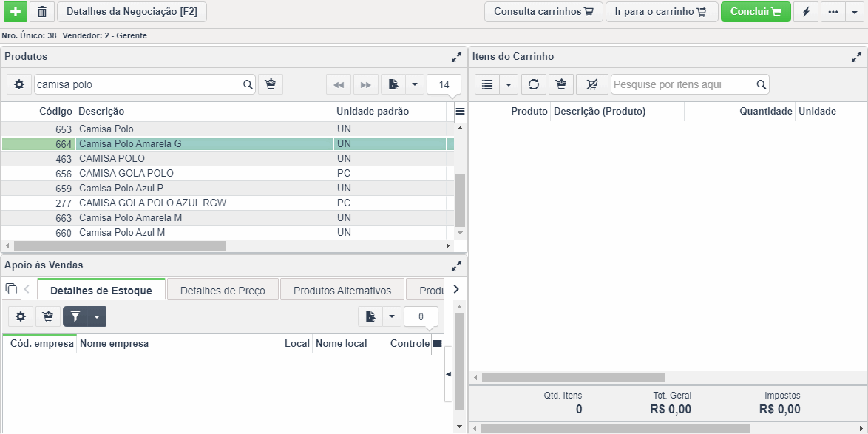Collapse side panel with left arrow handle
Image resolution: width=868 pixels, height=434 pixels.
(x=448, y=374)
